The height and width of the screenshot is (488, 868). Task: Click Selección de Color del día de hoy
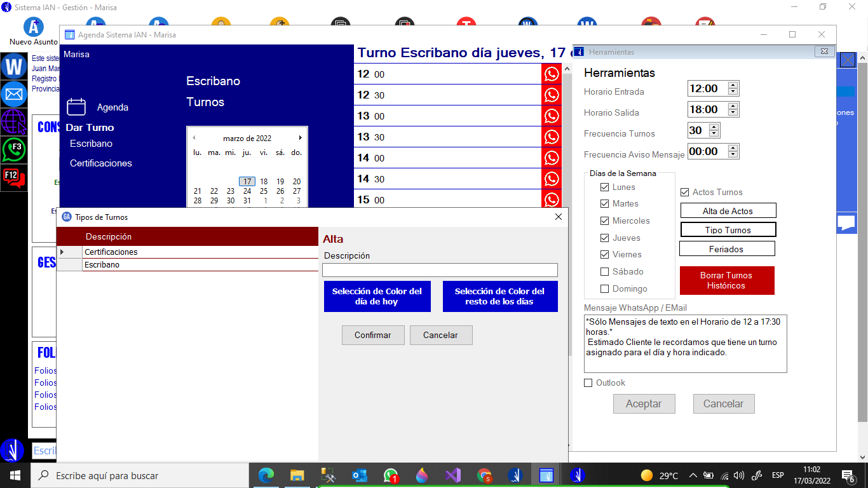(x=377, y=296)
